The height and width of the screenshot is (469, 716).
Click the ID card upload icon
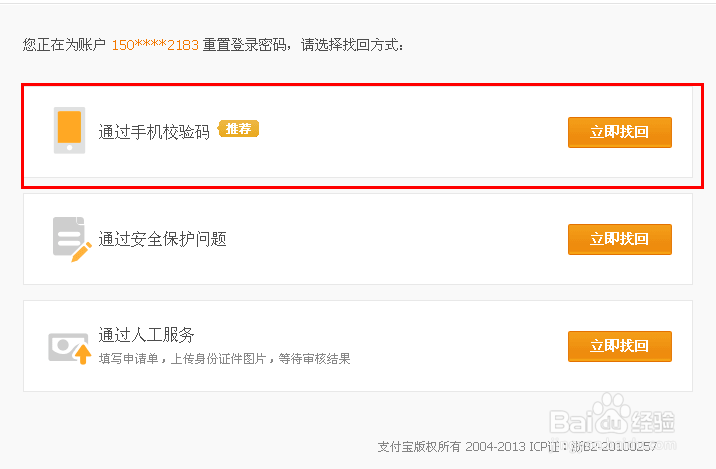coord(70,348)
